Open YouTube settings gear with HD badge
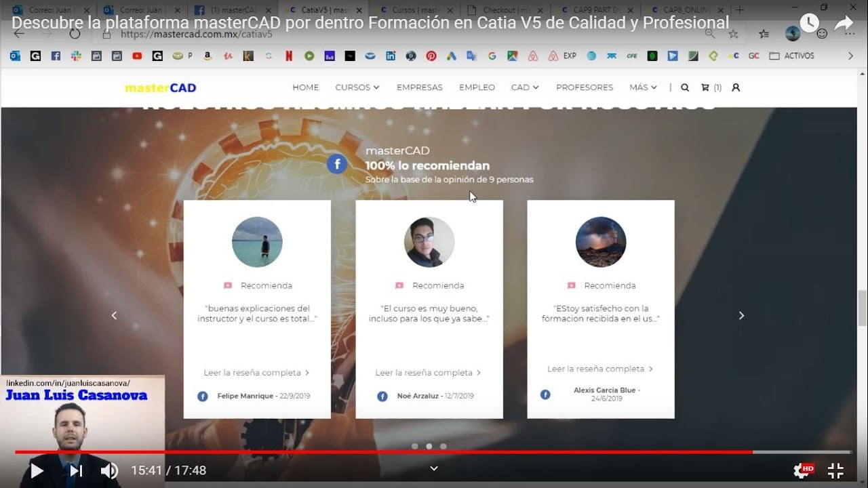The width and height of the screenshot is (868, 488). [x=804, y=470]
